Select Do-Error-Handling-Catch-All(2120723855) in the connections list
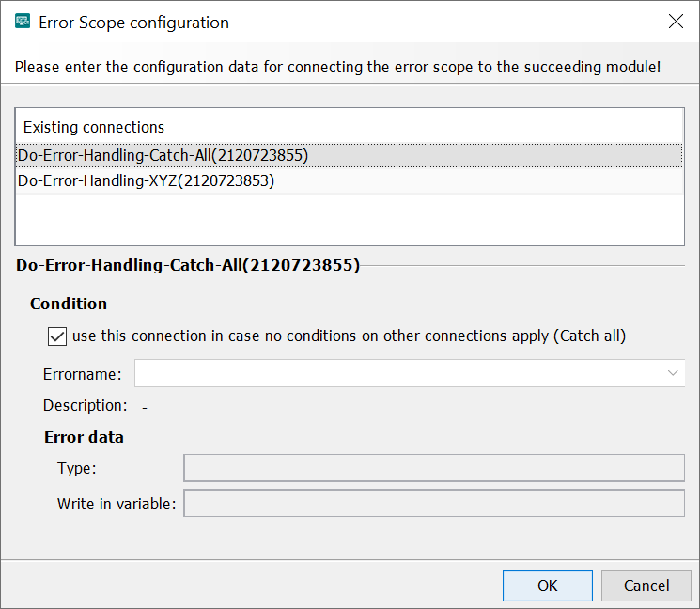This screenshot has width=700, height=609. click(x=163, y=155)
